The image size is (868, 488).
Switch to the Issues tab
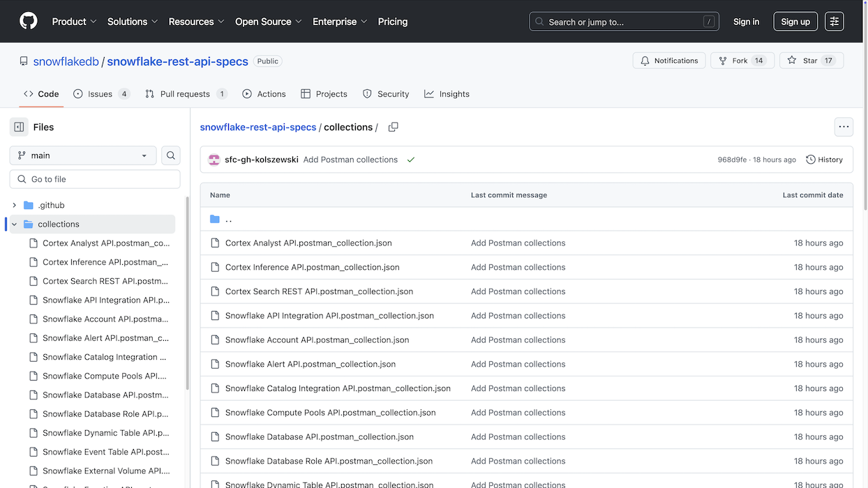coord(101,94)
